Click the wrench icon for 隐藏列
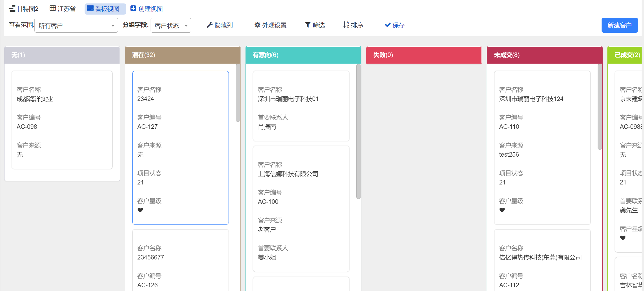644x291 pixels. (x=210, y=25)
